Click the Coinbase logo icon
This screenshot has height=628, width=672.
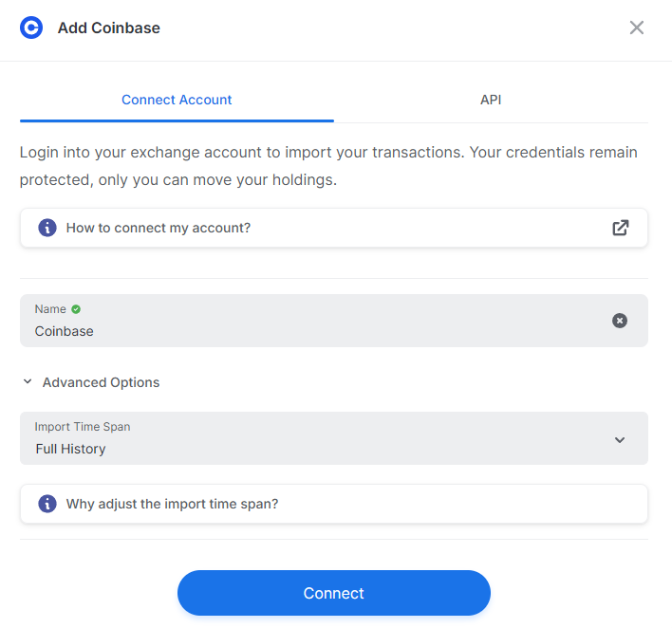tap(31, 28)
